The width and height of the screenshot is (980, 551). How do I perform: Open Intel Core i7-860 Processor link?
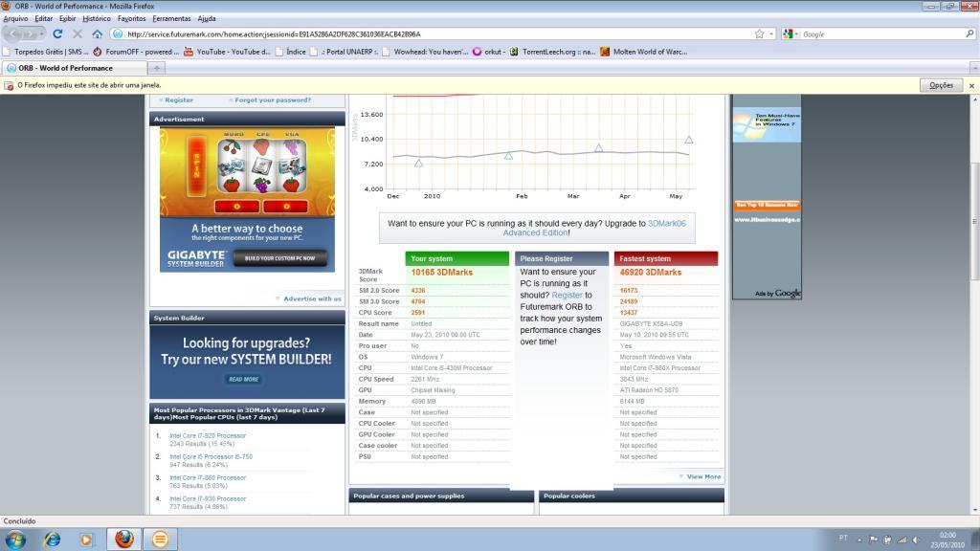[x=208, y=477]
